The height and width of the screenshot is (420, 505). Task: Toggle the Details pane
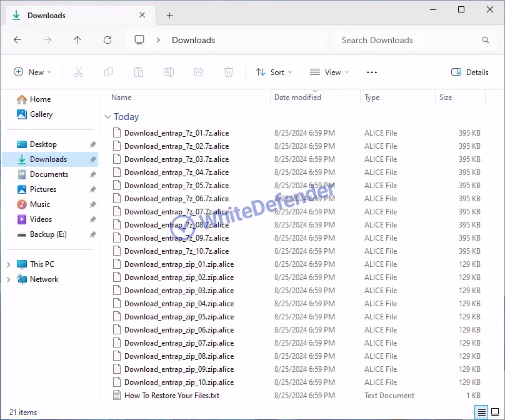[x=470, y=72]
